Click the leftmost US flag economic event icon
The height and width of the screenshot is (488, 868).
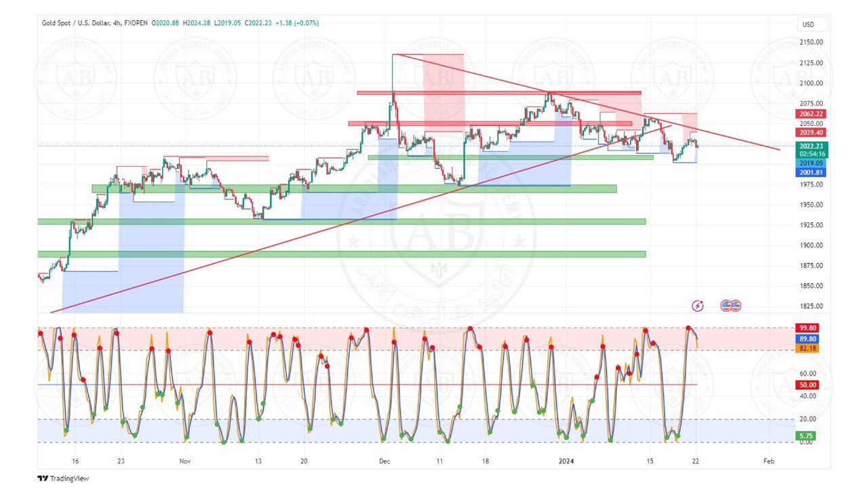point(726,306)
